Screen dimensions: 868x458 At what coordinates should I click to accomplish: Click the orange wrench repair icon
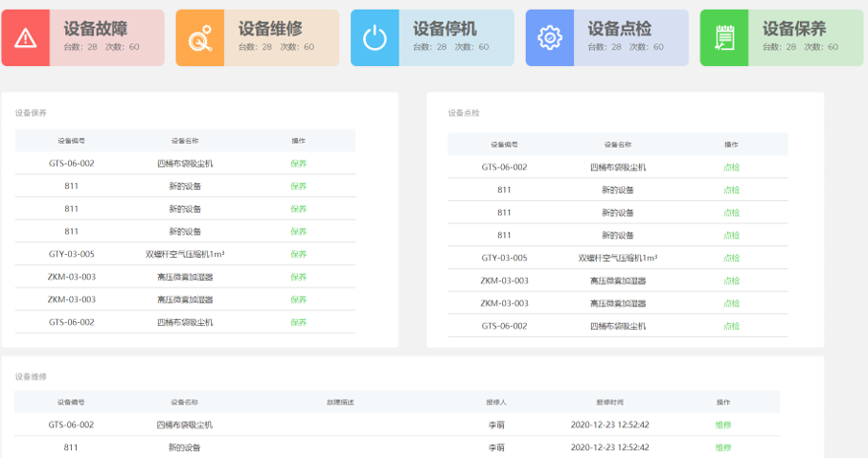(x=200, y=38)
